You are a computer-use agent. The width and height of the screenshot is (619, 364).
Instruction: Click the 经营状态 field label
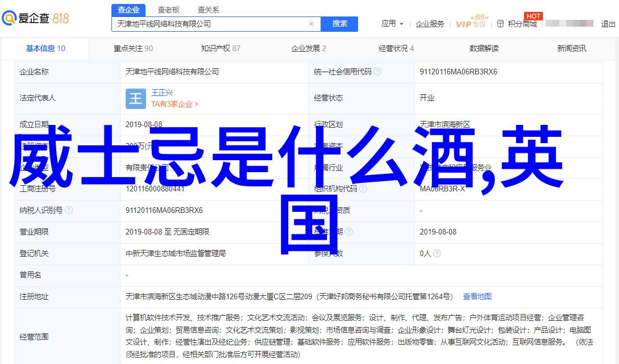coord(329,98)
